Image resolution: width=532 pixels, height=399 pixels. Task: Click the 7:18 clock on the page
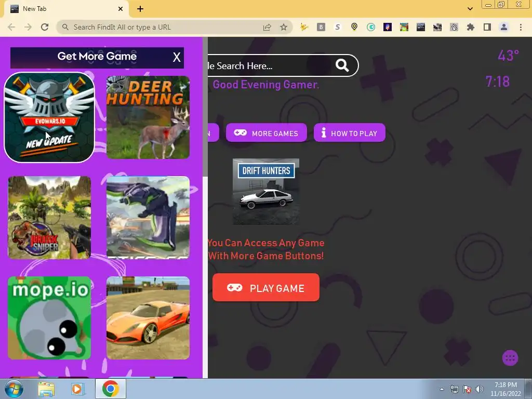click(x=497, y=82)
